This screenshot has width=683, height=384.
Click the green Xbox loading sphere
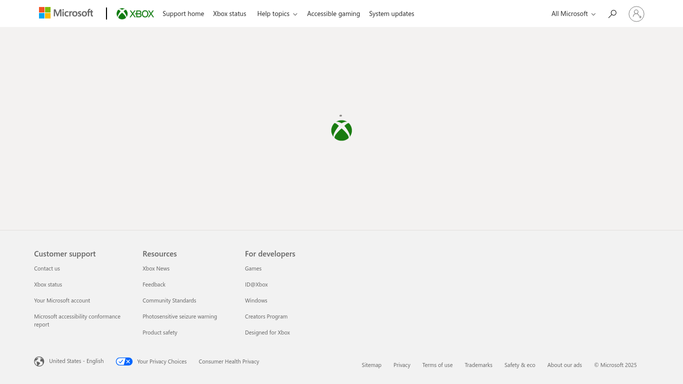(342, 130)
